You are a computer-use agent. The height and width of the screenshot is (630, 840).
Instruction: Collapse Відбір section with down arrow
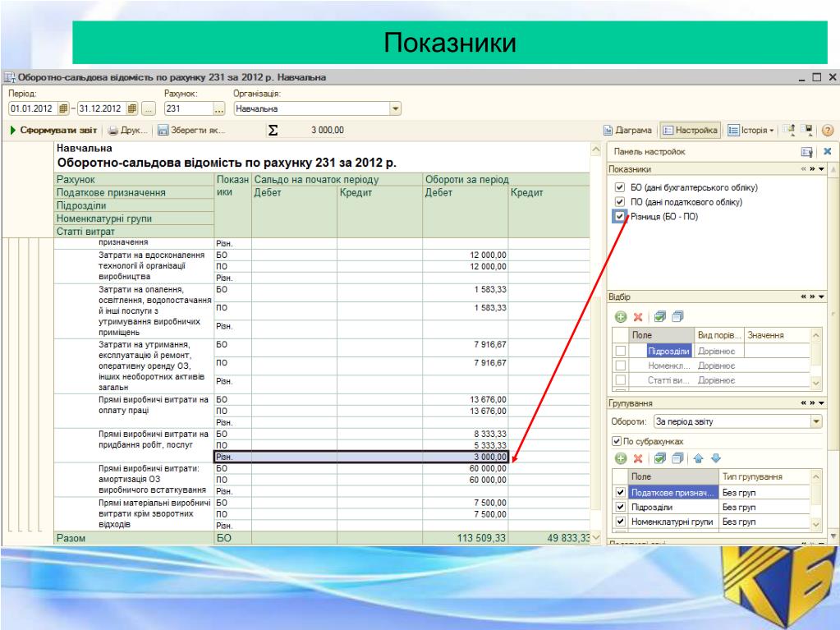tap(821, 297)
